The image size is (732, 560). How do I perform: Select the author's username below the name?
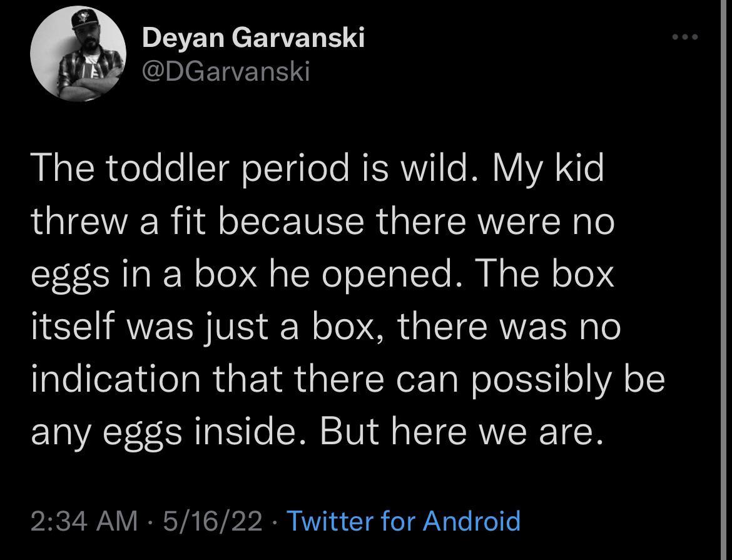coord(225,71)
